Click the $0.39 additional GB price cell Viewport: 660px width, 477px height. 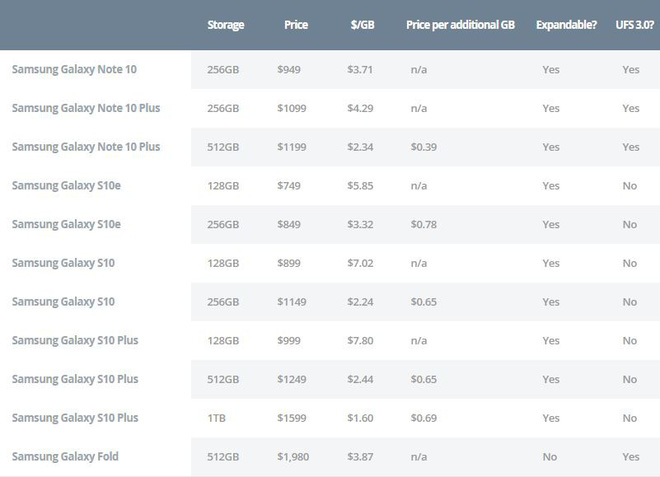click(x=424, y=147)
